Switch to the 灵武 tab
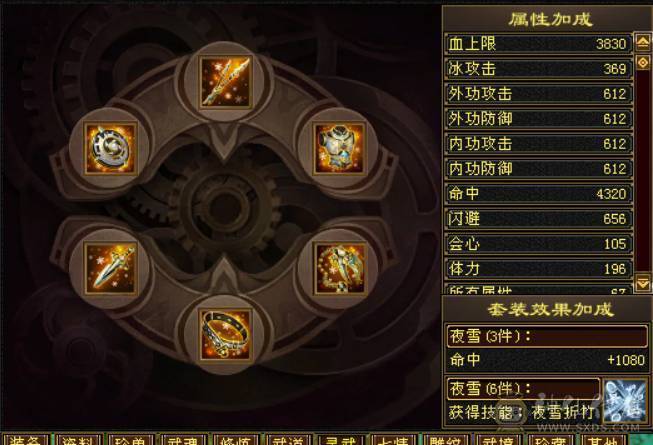Image resolution: width=653 pixels, height=445 pixels. click(x=340, y=440)
